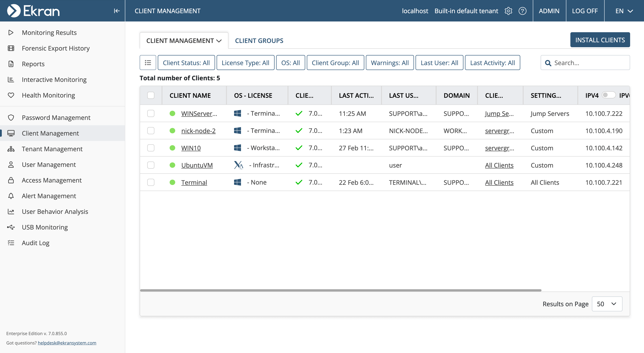The width and height of the screenshot is (644, 353).
Task: Select all clients via header checkbox
Action: point(151,95)
